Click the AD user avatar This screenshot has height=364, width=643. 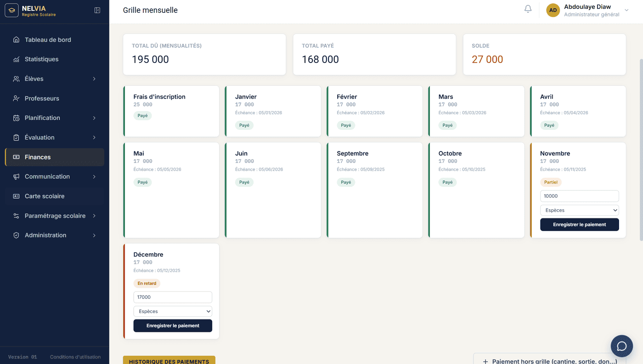[553, 10]
